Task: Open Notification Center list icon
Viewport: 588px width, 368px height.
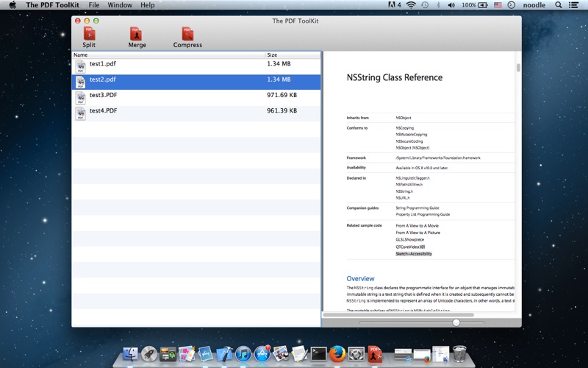Action: [573, 5]
